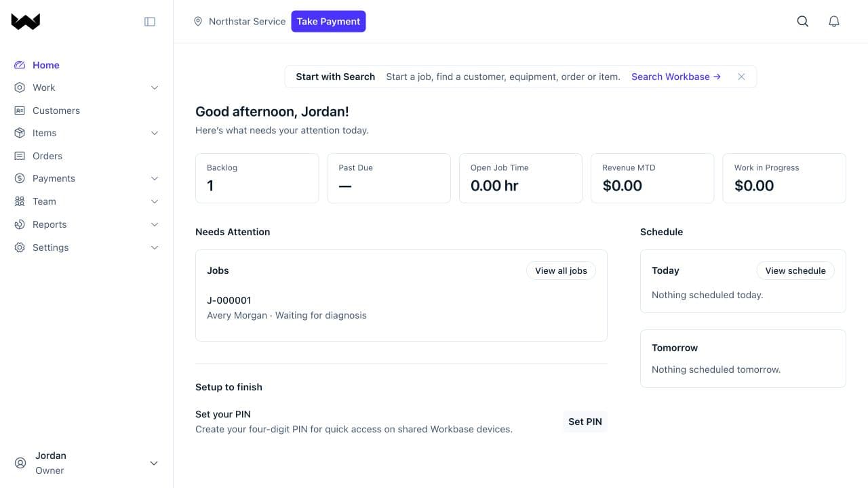Click the View all jobs button
The width and height of the screenshot is (868, 488).
pyautogui.click(x=561, y=270)
